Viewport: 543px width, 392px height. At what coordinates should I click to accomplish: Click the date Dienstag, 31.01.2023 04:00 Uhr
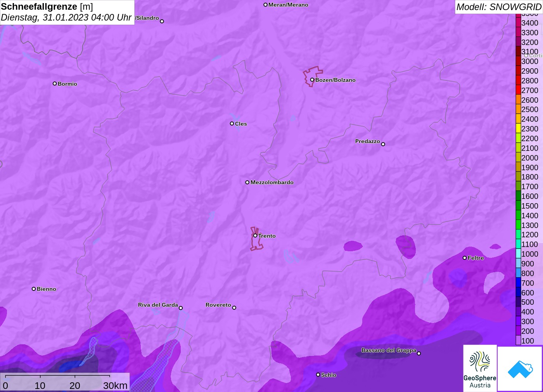click(x=66, y=17)
